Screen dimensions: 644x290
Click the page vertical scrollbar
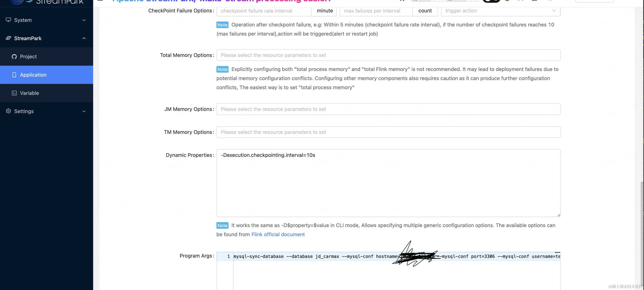[x=642, y=235]
